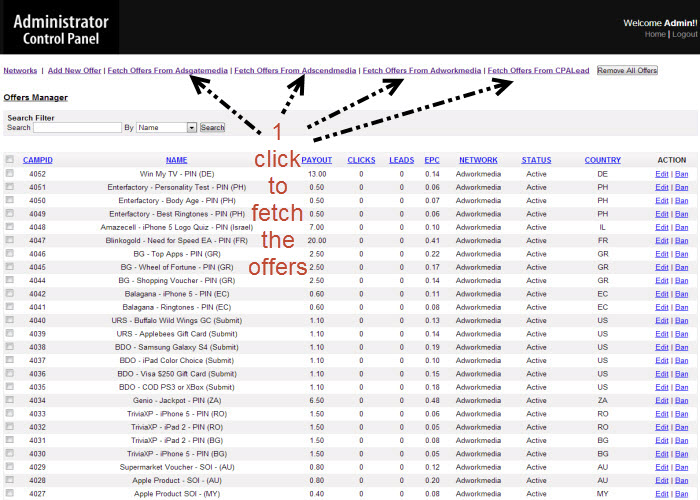Screen dimensions: 700x500
Task: Ban campaign 4038 Samsung Galaxy S4
Action: (681, 347)
